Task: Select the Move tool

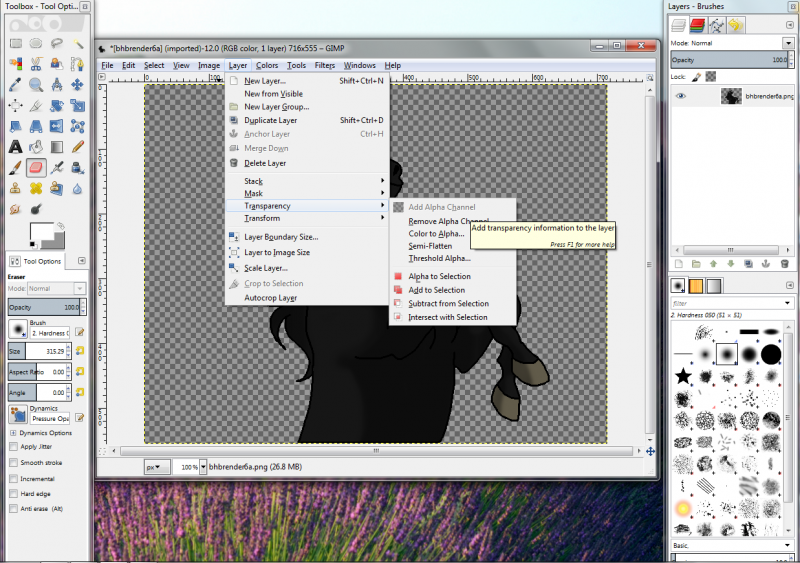Action: (78, 85)
